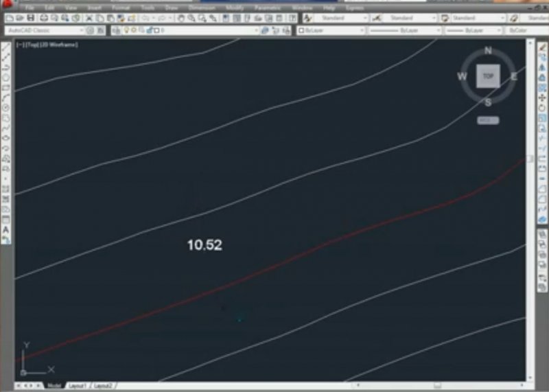Click the Open file icon
This screenshot has width=549, height=392.
point(20,18)
